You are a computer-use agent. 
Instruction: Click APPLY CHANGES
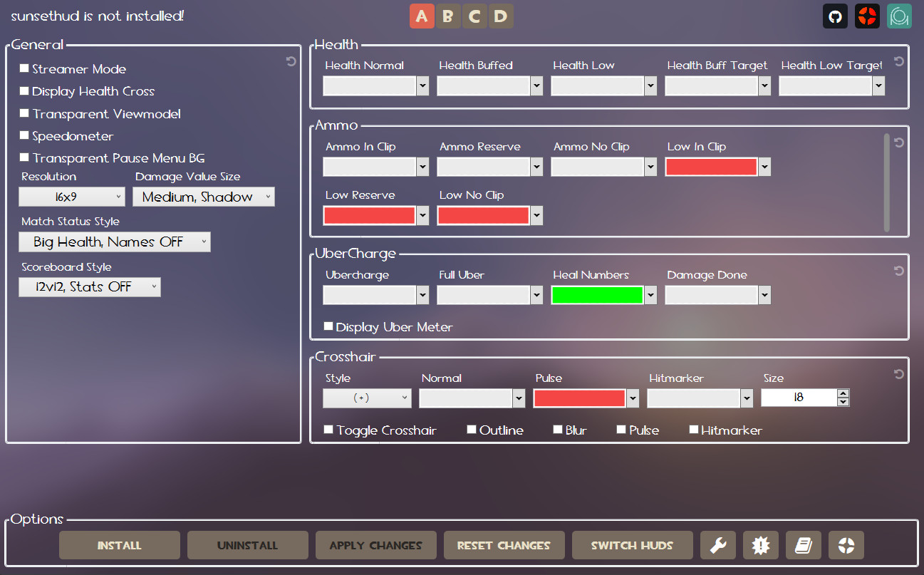point(375,545)
